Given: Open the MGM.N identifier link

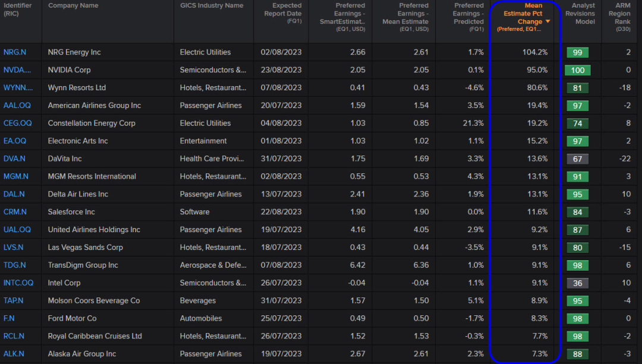Looking at the screenshot, I should pyautogui.click(x=16, y=176).
